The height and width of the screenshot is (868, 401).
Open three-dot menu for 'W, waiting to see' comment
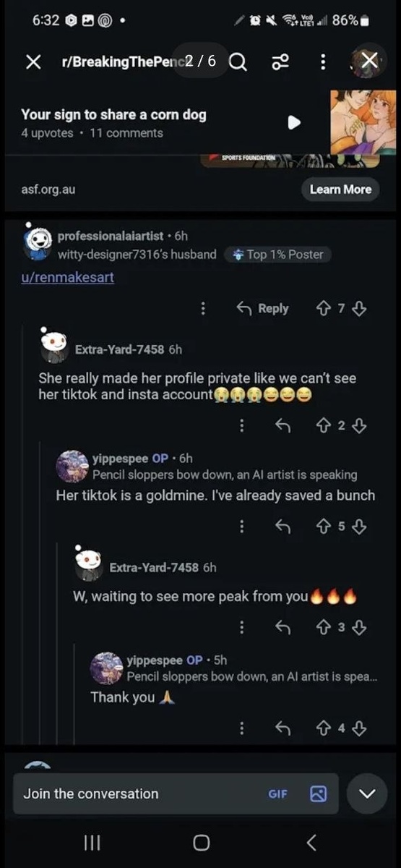click(x=241, y=627)
